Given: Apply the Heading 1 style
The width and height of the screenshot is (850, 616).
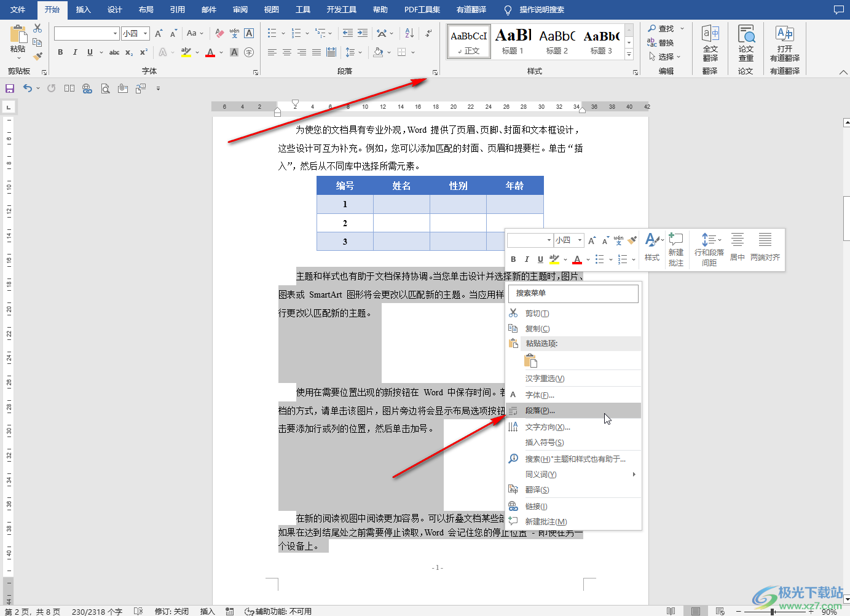Looking at the screenshot, I should (513, 41).
